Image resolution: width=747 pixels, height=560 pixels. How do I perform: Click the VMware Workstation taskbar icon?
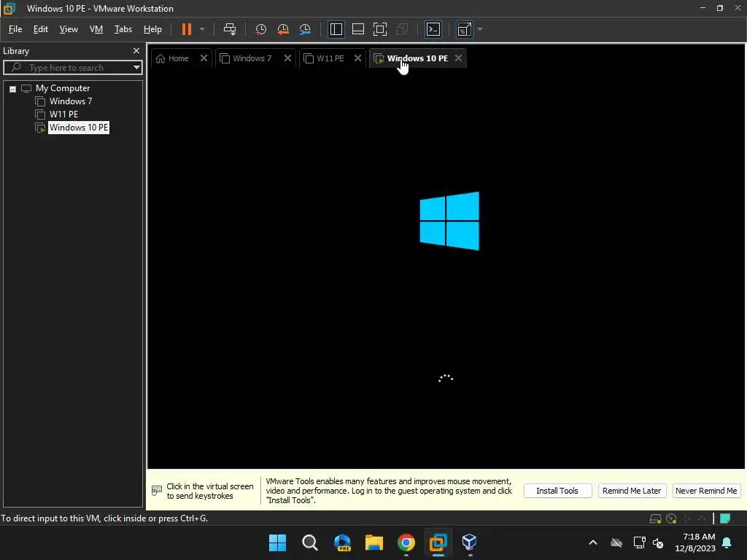[438, 542]
